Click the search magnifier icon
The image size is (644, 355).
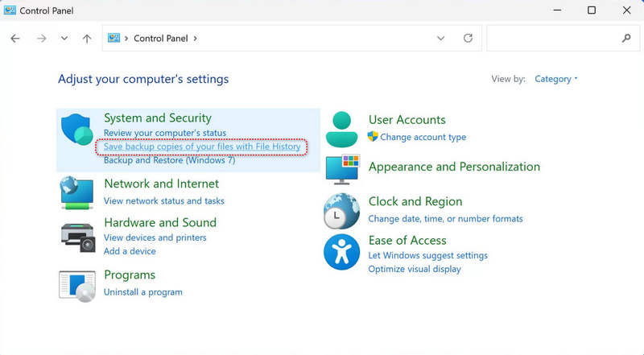point(626,38)
